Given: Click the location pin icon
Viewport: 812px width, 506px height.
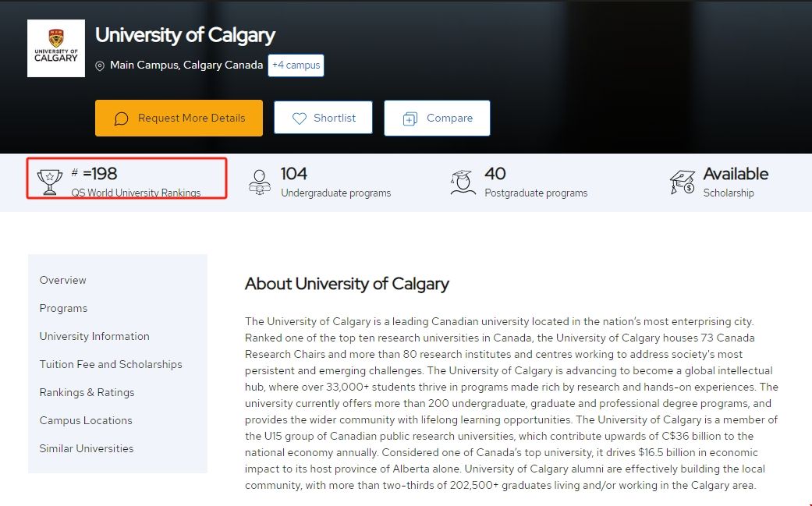Looking at the screenshot, I should [x=100, y=66].
